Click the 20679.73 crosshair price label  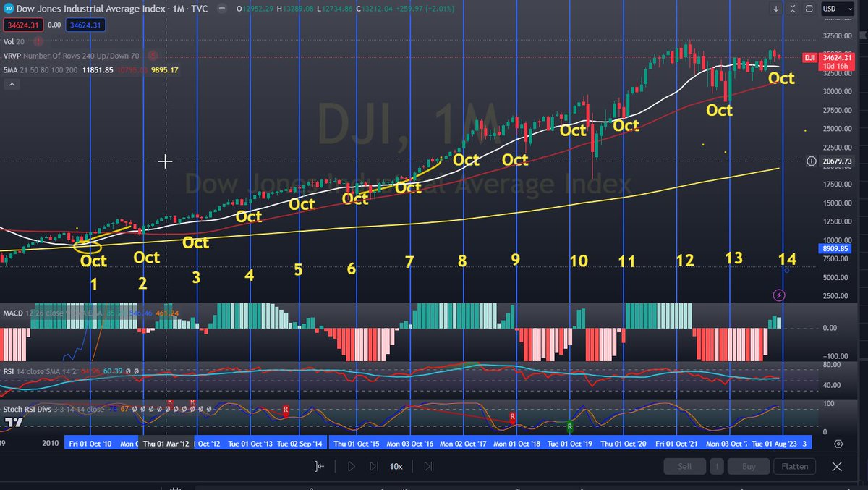pos(838,161)
